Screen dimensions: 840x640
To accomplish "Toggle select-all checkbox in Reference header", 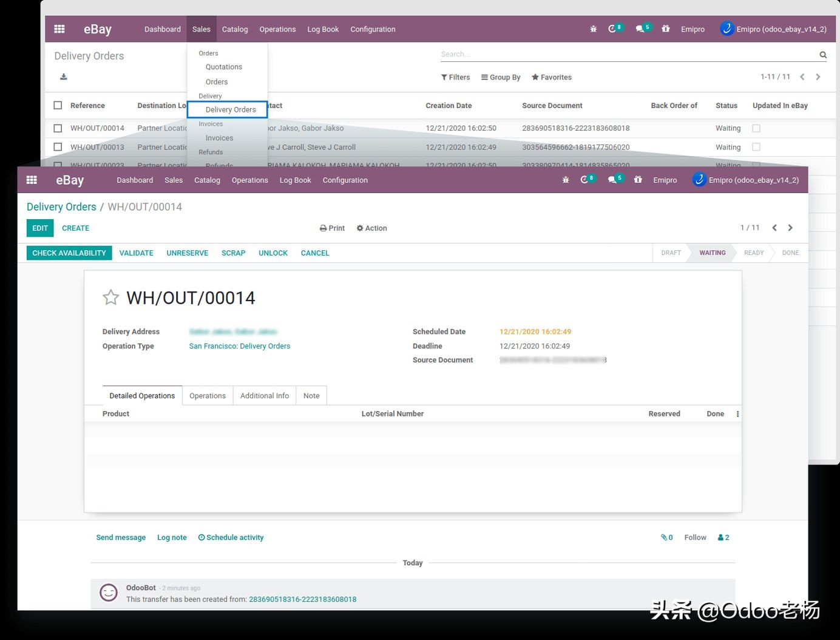I will pos(58,106).
